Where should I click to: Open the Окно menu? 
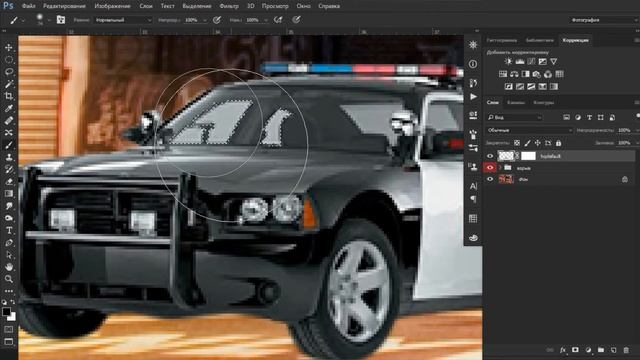303,6
